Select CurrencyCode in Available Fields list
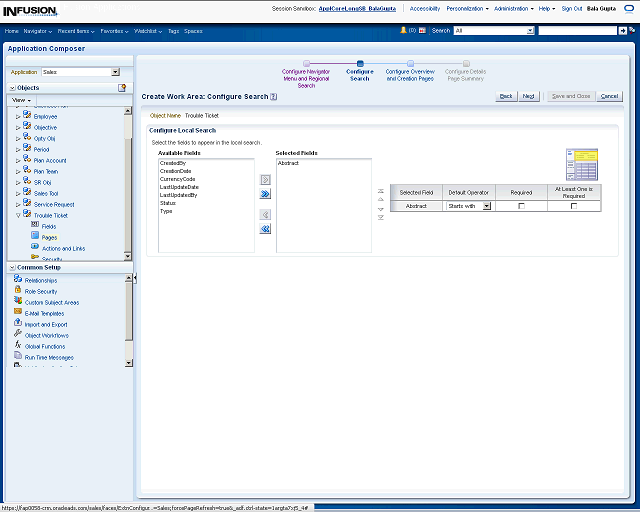The width and height of the screenshot is (640, 512). [177, 179]
